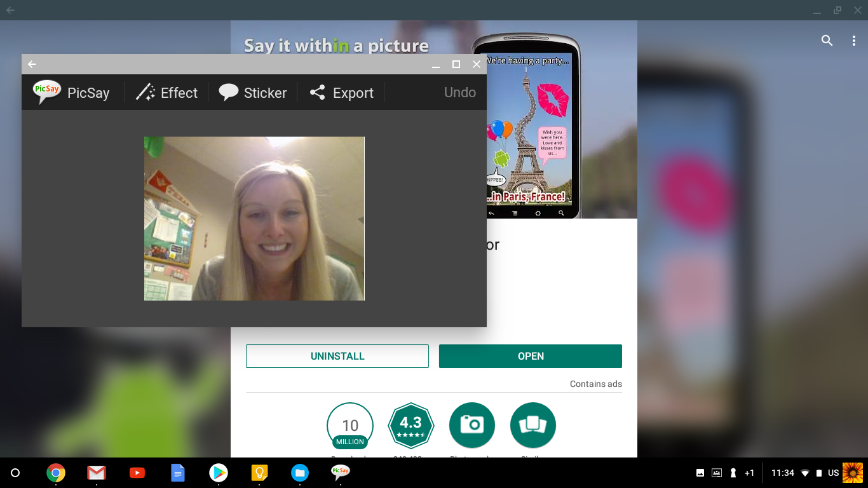Open search in the Play Store window

827,41
